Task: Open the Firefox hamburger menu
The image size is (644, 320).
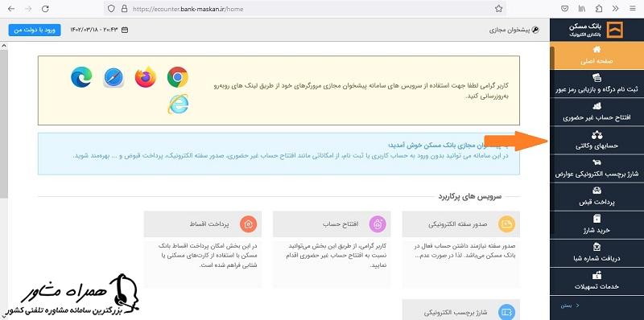Action: pyautogui.click(x=632, y=9)
